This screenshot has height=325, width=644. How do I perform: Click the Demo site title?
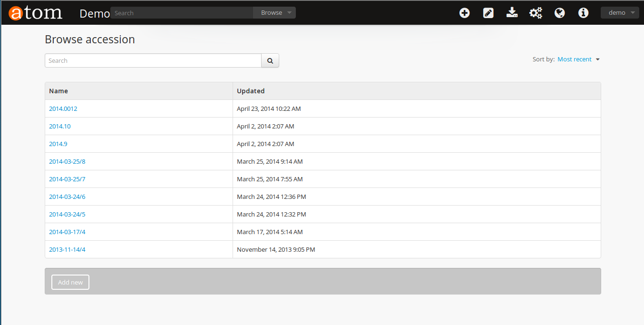tap(95, 14)
